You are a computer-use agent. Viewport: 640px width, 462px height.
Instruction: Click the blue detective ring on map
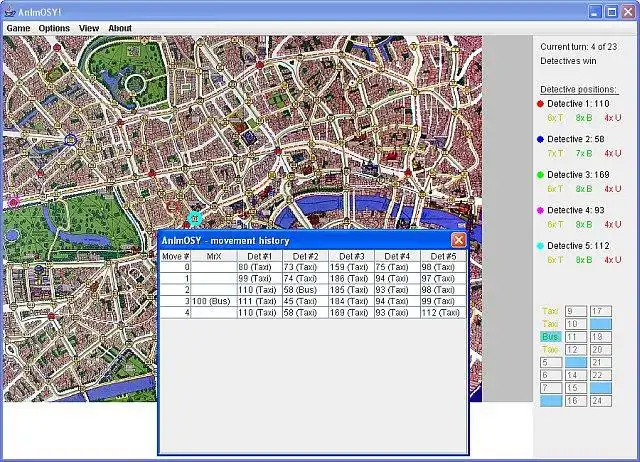pyautogui.click(x=70, y=139)
